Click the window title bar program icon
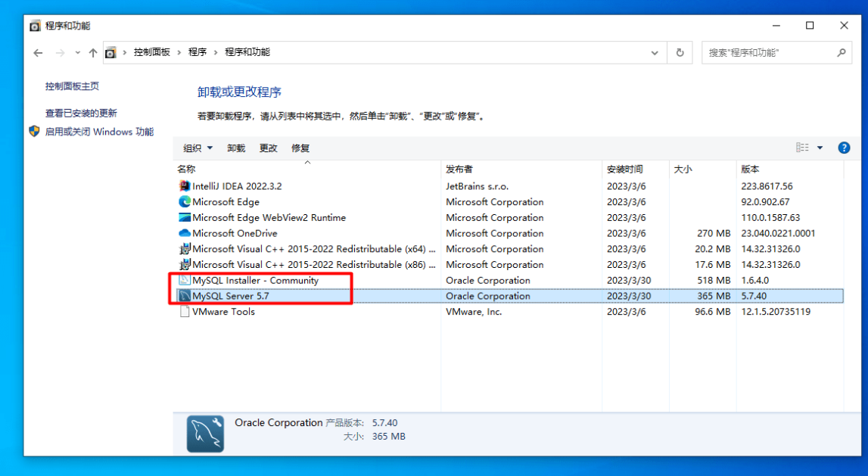868x476 pixels. pyautogui.click(x=35, y=26)
